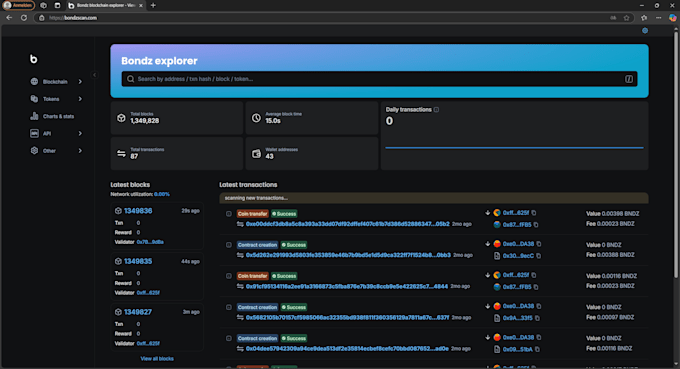Open validator 0x78...9dBa of block 1349836
680x369 pixels.
[150, 242]
